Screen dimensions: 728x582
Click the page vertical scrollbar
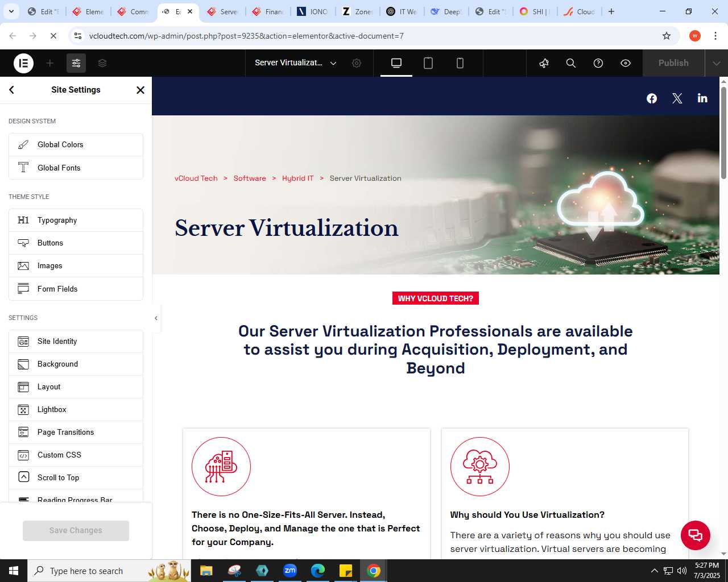pyautogui.click(x=723, y=134)
